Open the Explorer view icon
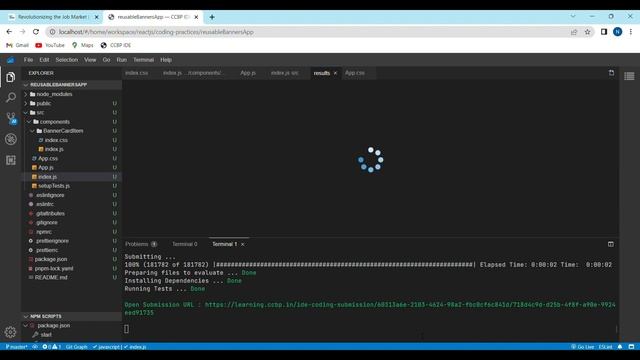 [x=11, y=77]
